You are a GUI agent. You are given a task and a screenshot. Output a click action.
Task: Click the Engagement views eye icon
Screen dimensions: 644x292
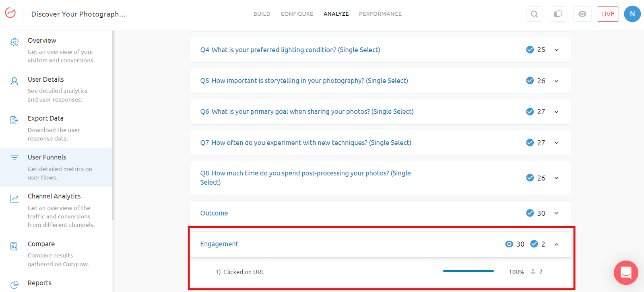coord(509,244)
